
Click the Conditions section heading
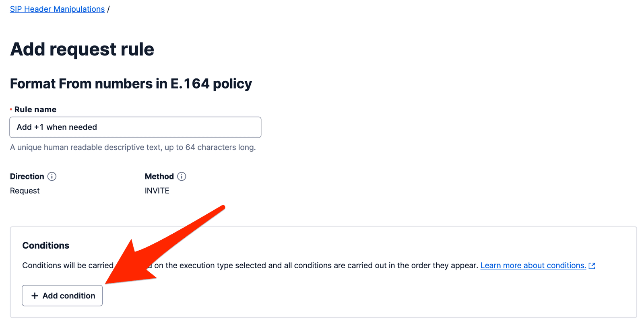(x=46, y=245)
